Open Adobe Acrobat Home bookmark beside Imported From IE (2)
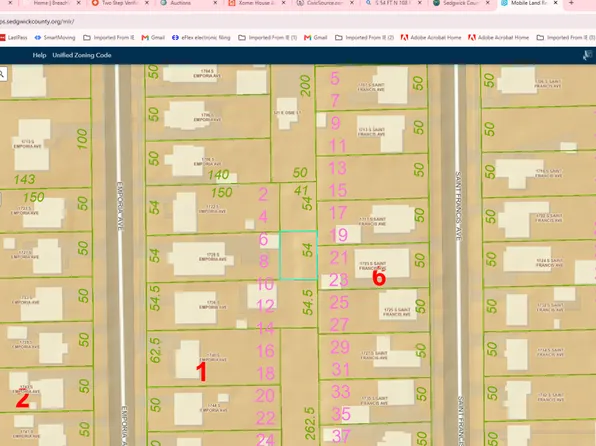The image size is (596, 446). 431,37
